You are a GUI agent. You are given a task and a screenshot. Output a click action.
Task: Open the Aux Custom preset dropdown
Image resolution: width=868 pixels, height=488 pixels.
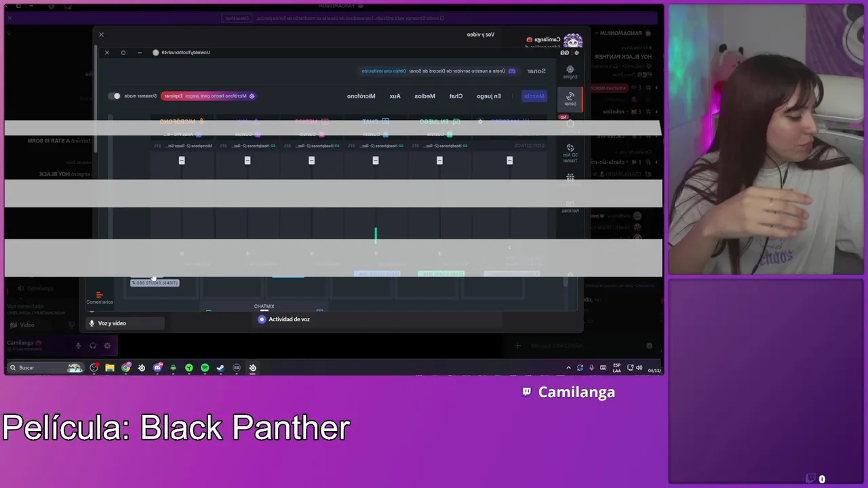pyautogui.click(x=248, y=134)
